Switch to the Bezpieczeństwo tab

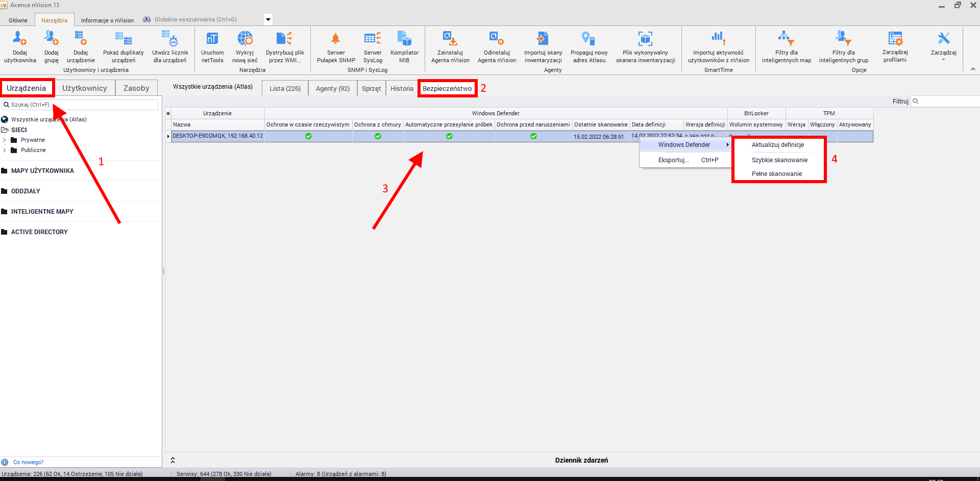coord(447,88)
